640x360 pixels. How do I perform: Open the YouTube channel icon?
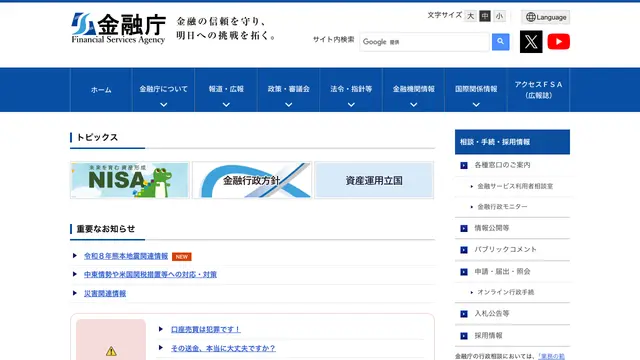click(558, 42)
